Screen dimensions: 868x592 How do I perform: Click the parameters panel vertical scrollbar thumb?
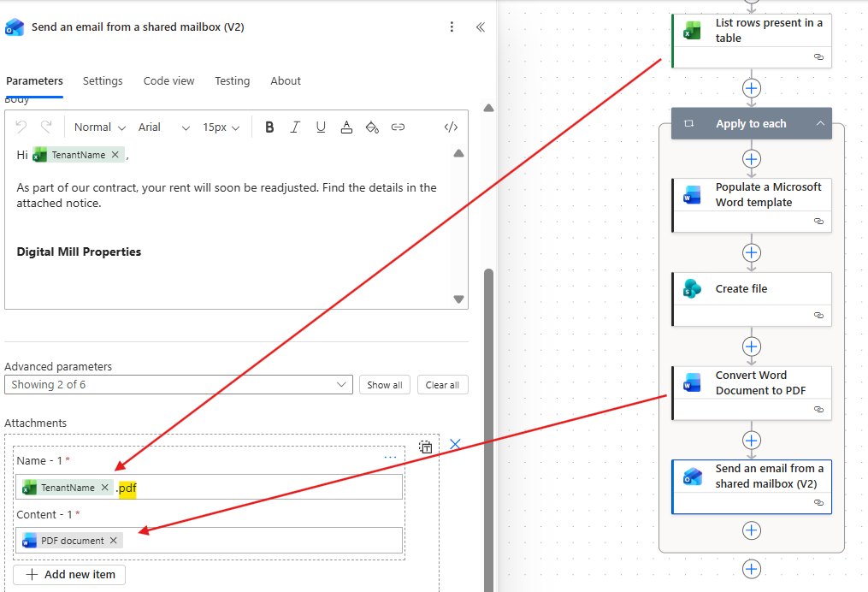488,429
